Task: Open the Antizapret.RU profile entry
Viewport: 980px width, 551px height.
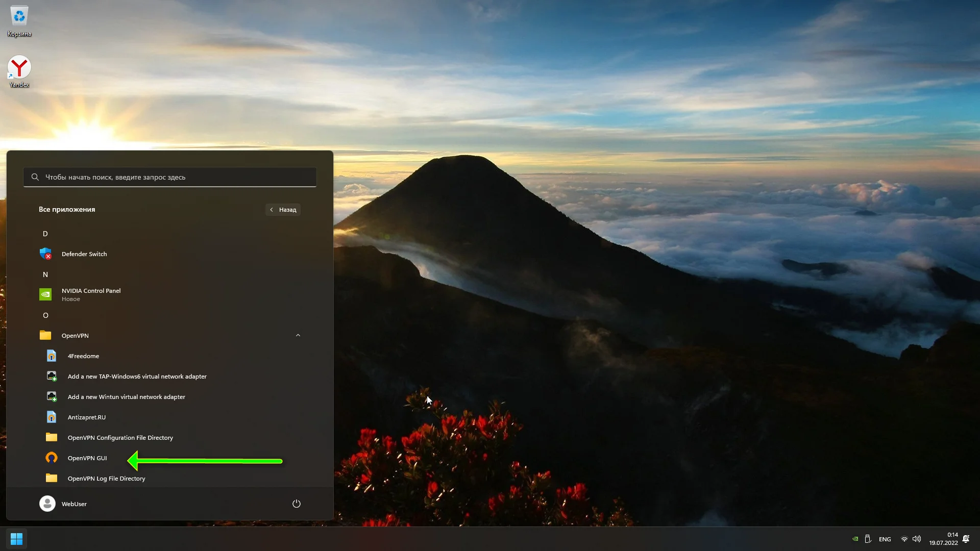Action: click(x=86, y=417)
